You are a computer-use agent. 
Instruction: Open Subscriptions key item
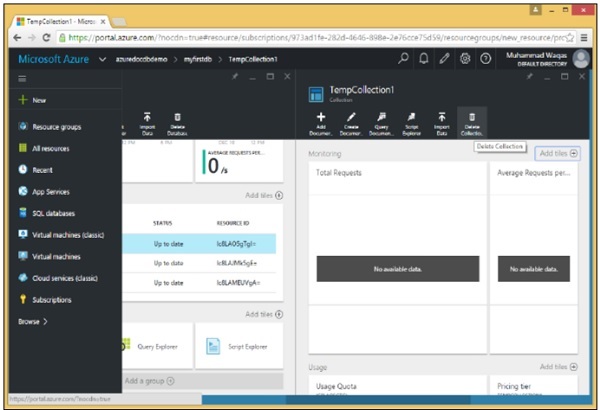point(45,300)
